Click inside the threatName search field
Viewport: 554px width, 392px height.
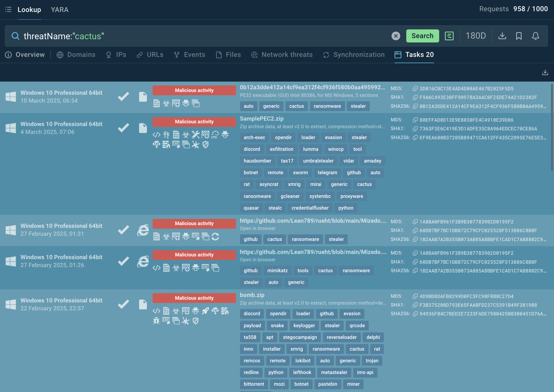(204, 36)
